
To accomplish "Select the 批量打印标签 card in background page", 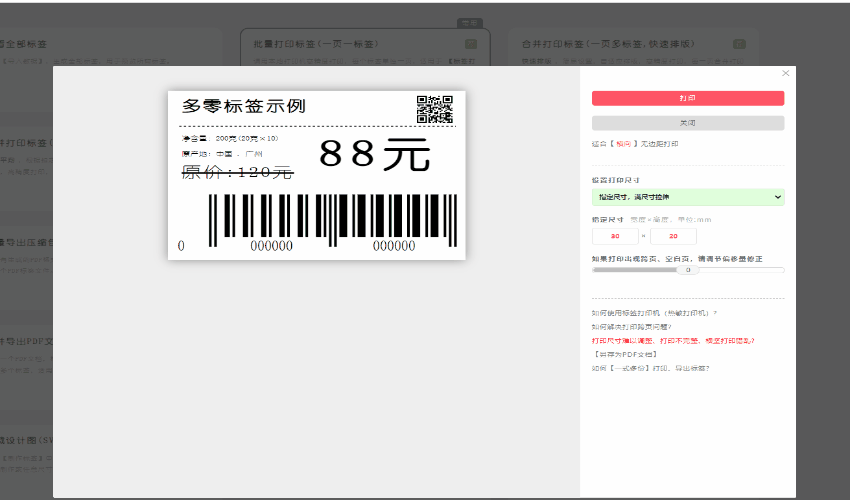I will [x=365, y=47].
